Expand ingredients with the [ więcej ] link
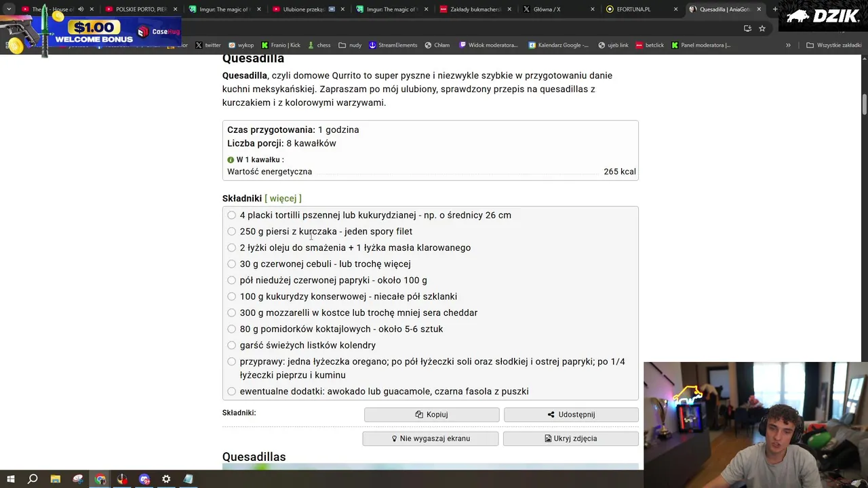The image size is (868, 488). click(283, 199)
